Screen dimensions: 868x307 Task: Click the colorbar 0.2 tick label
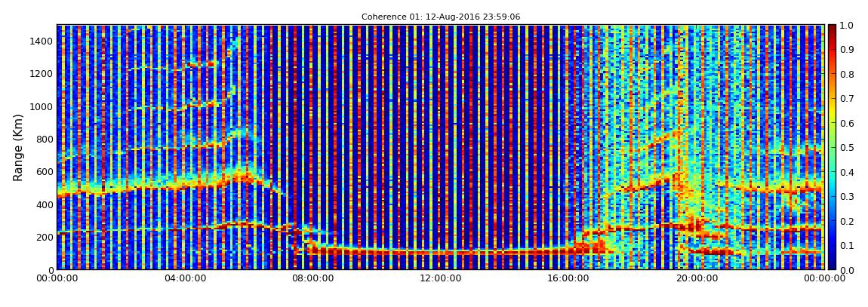coord(846,221)
